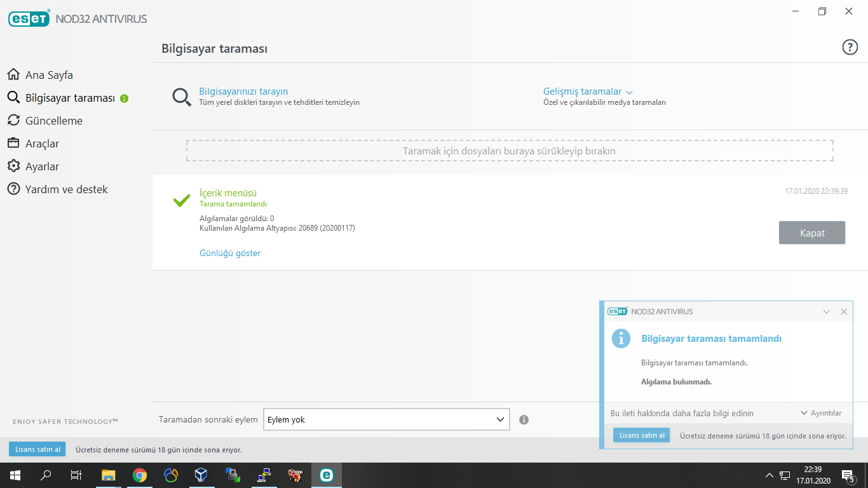Click the Günlüğü göster link
The height and width of the screenshot is (488, 868).
click(x=230, y=253)
